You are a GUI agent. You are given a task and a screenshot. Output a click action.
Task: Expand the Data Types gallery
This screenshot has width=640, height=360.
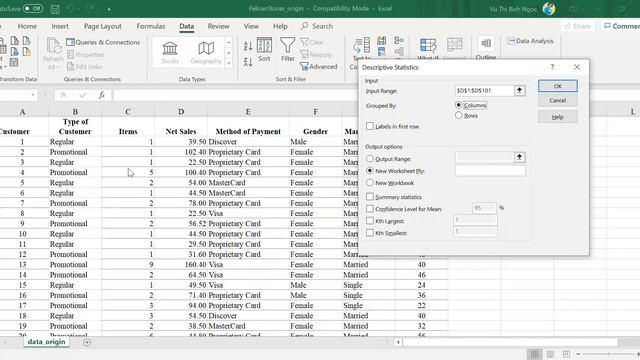pos(229,63)
